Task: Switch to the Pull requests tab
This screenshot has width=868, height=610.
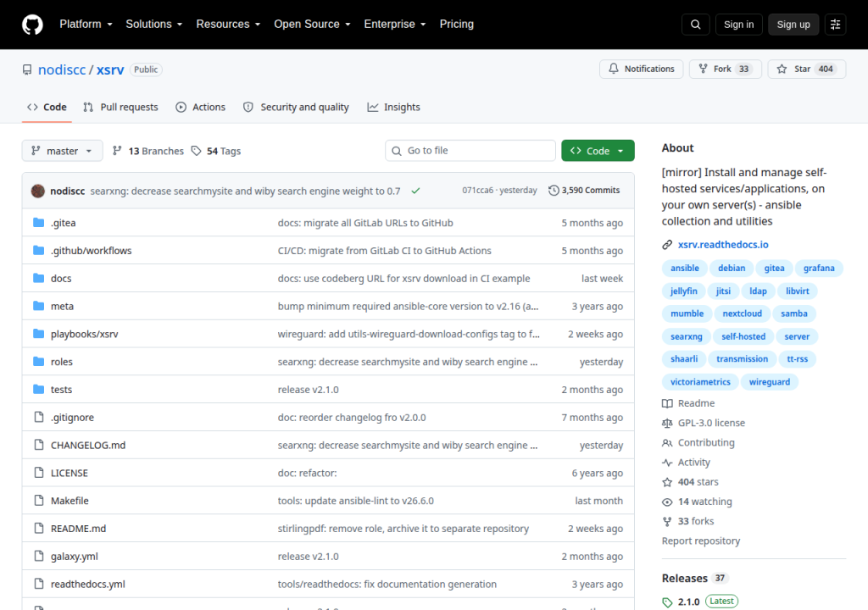Action: click(x=120, y=108)
